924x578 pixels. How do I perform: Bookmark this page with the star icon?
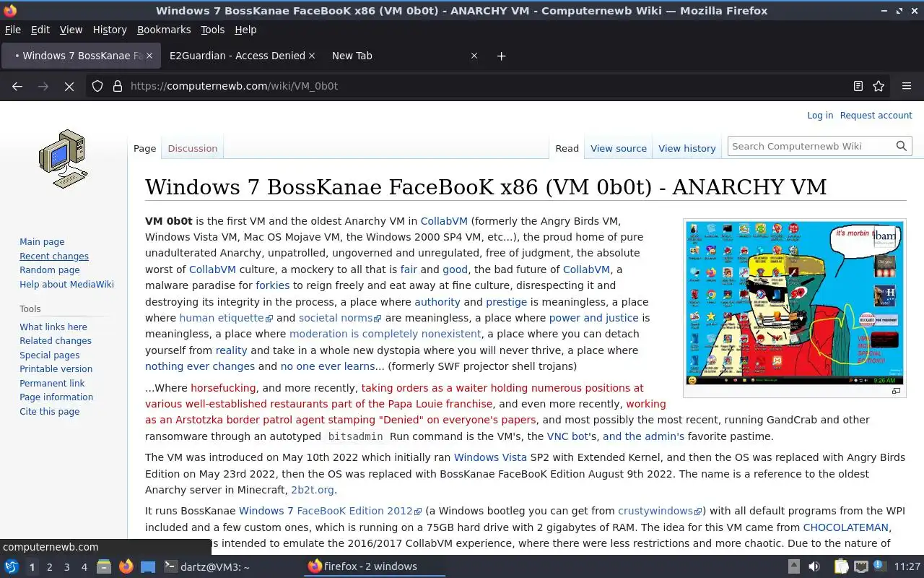coord(879,86)
